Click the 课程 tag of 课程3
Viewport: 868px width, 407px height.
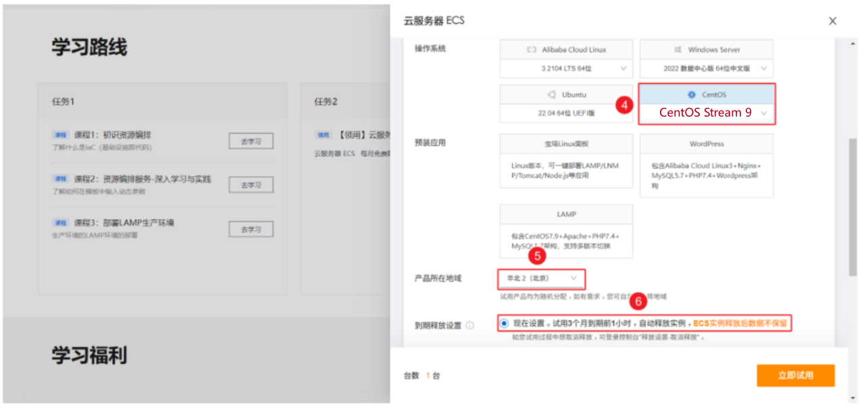pos(61,223)
